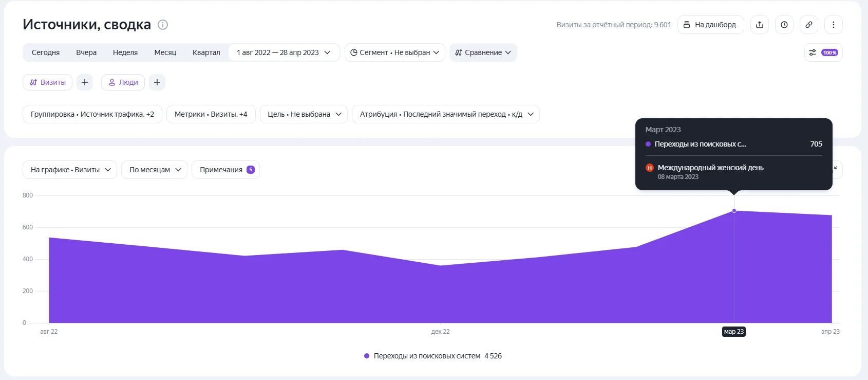This screenshot has width=868, height=380.
Task: Open На графике • Визиты dropdown
Action: coord(70,170)
